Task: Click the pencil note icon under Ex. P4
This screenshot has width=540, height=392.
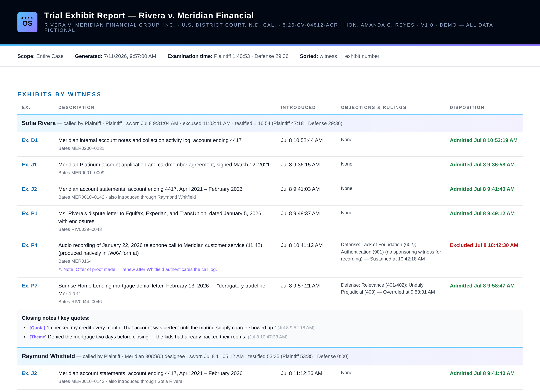Action: click(60, 269)
